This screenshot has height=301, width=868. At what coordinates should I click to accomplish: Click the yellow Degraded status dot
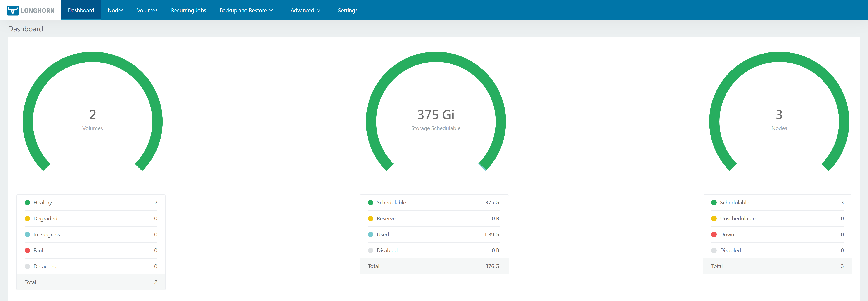pos(27,219)
